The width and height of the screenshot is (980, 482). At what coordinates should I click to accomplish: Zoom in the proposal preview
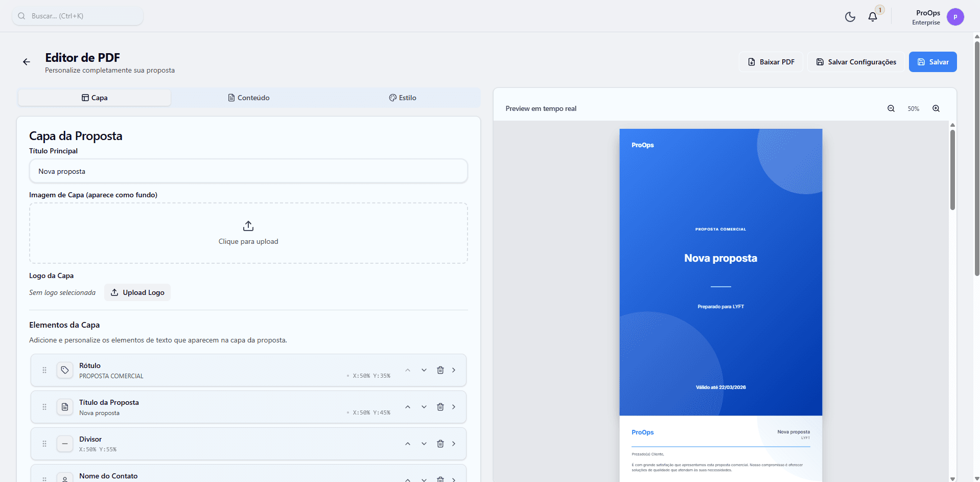(936, 108)
